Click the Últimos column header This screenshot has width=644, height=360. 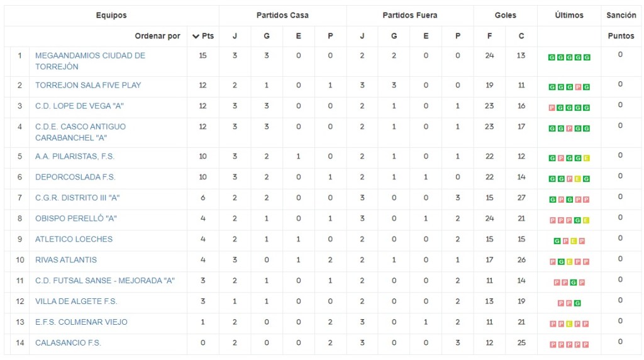[x=569, y=15]
